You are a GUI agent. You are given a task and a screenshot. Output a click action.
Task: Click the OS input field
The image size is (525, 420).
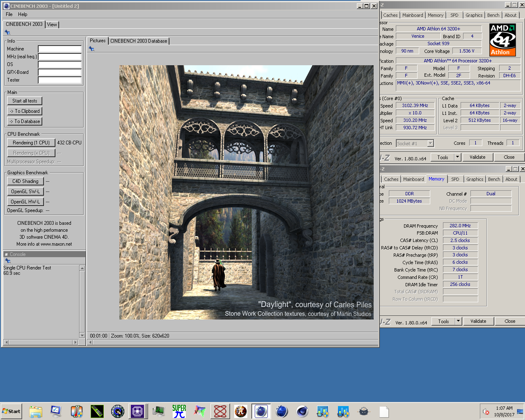tap(60, 64)
